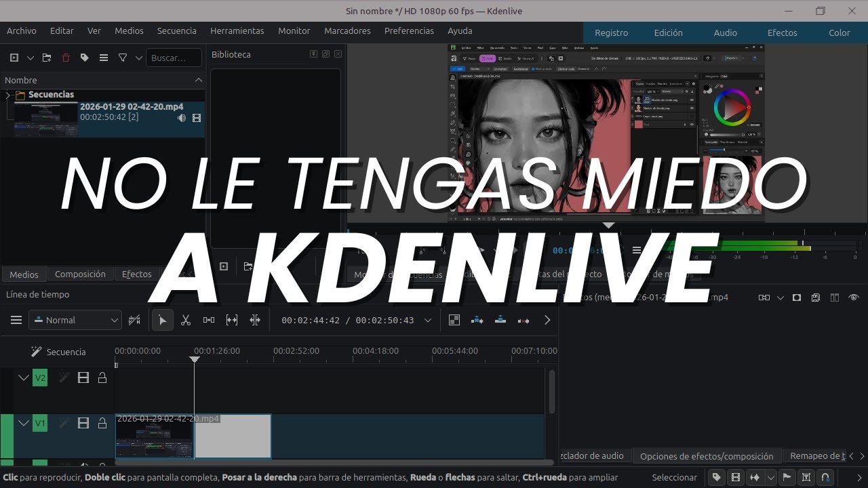This screenshot has height=488, width=868.
Task: Select the Selection arrow tool
Action: 163,320
